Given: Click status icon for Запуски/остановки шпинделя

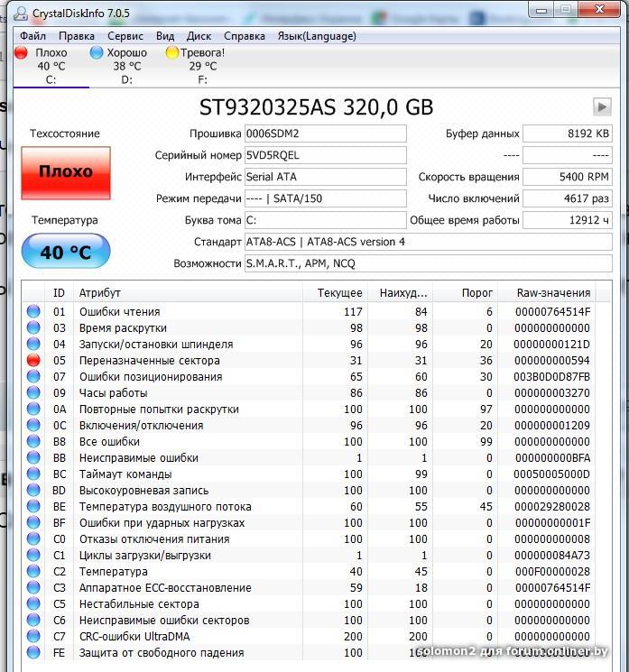Looking at the screenshot, I should point(33,344).
